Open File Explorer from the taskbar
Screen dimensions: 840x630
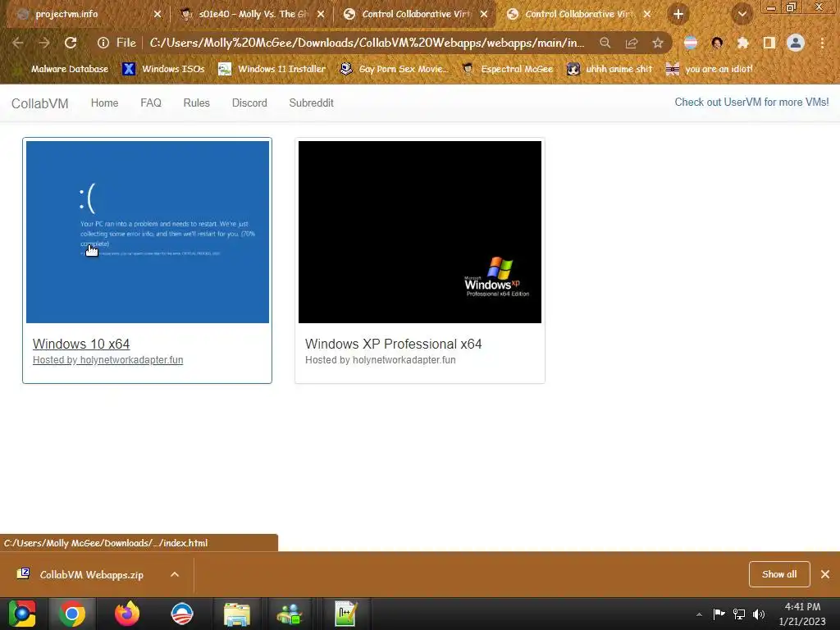[236, 614]
